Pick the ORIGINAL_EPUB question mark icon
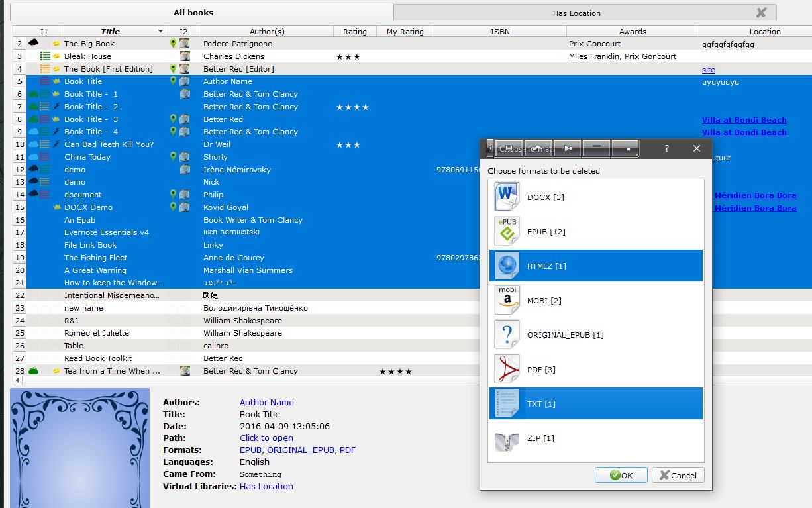The image size is (812, 508). pyautogui.click(x=507, y=334)
